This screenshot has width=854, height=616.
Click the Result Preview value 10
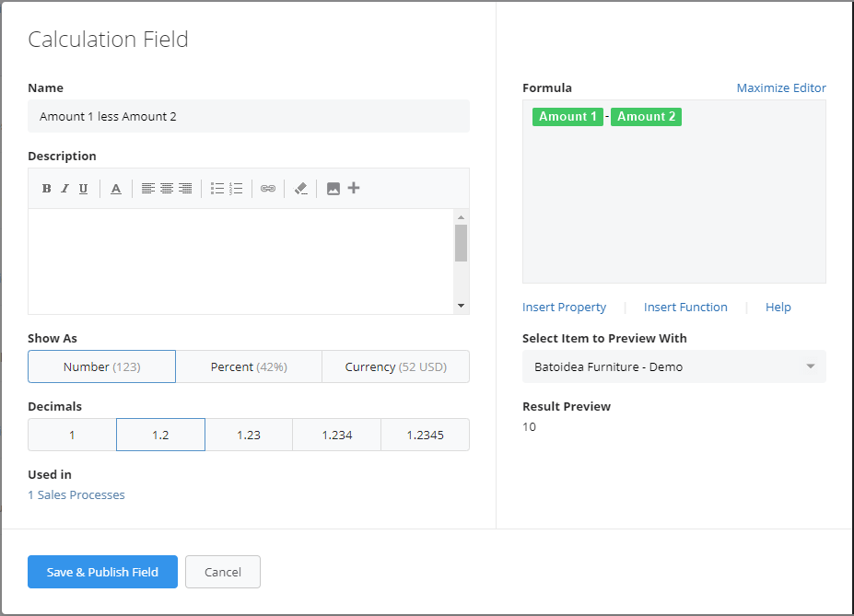click(530, 427)
